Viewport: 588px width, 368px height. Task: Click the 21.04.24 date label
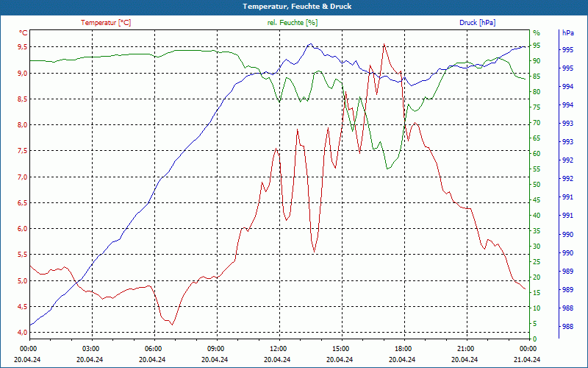(x=527, y=359)
